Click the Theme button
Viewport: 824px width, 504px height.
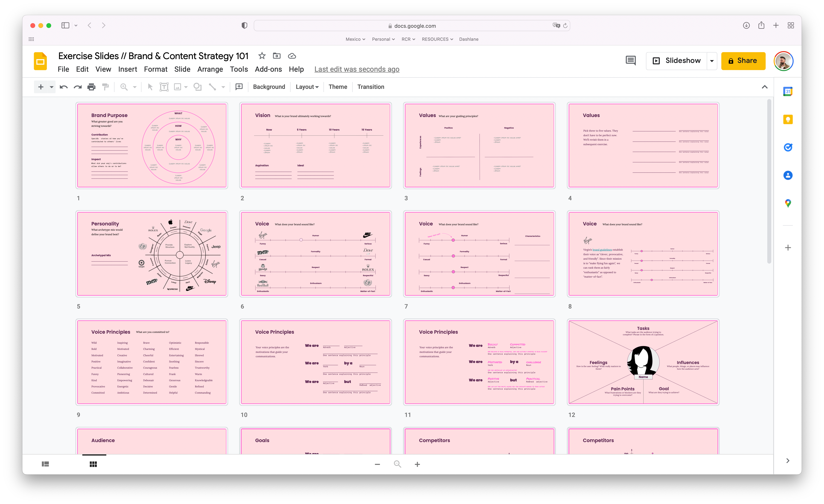coord(338,87)
